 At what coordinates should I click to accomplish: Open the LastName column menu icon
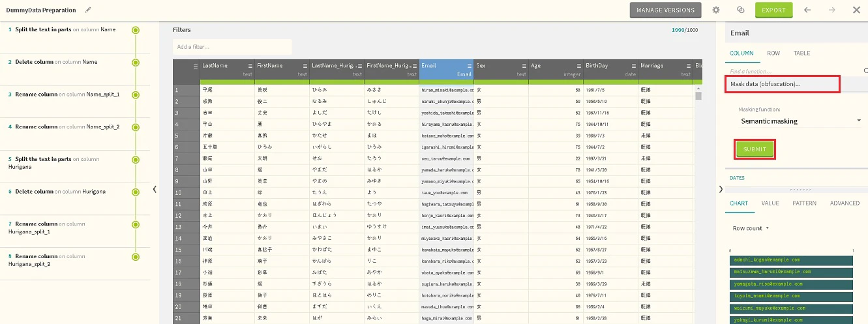point(250,66)
